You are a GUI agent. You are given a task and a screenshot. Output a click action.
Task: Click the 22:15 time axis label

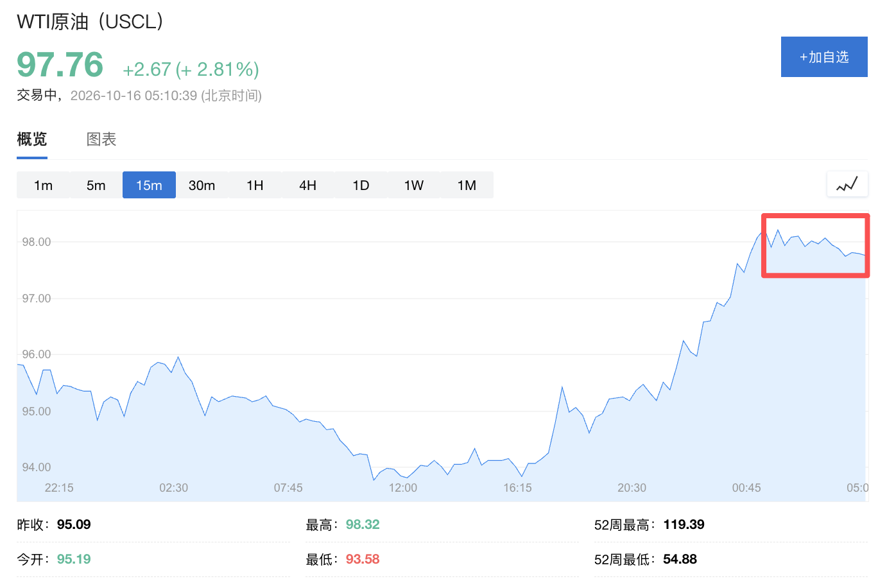59,488
